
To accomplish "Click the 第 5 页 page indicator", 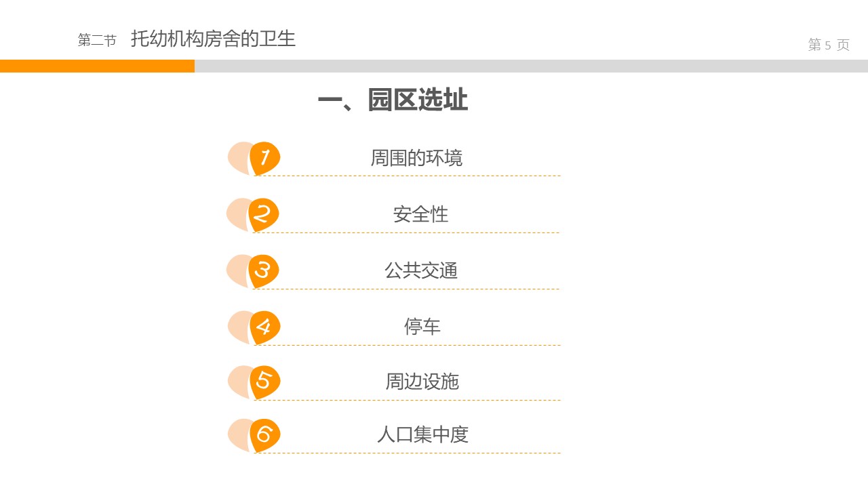I will (829, 45).
